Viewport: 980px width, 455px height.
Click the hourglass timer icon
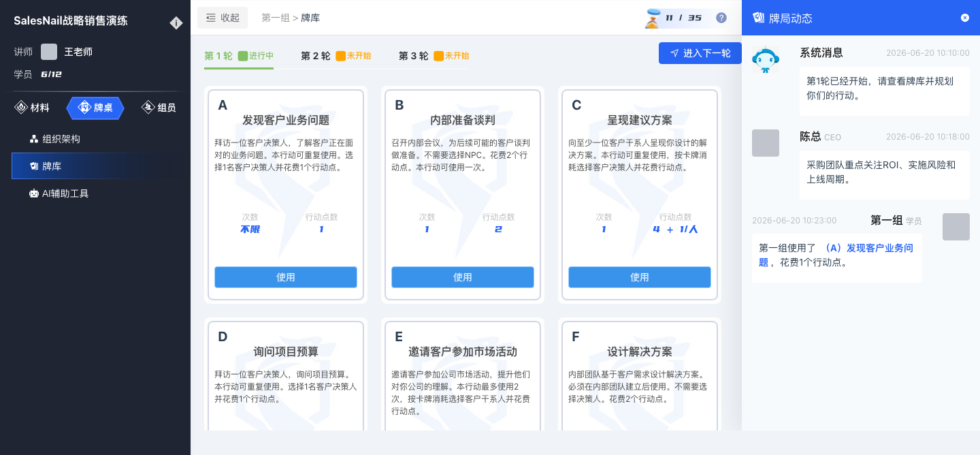pos(653,18)
